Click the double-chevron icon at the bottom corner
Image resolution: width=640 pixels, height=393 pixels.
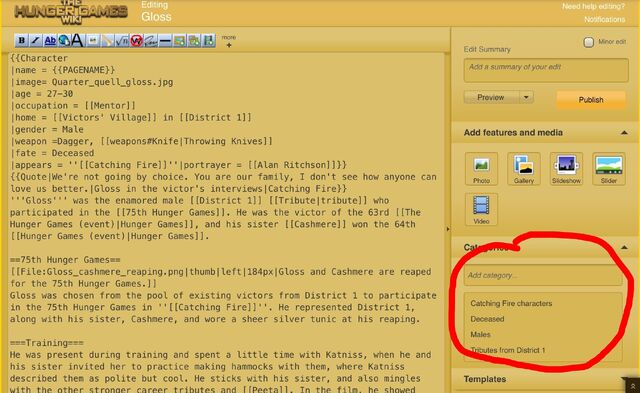(632, 386)
